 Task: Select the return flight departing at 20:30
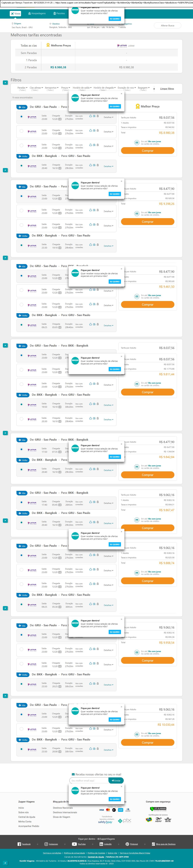pos(21,419)
